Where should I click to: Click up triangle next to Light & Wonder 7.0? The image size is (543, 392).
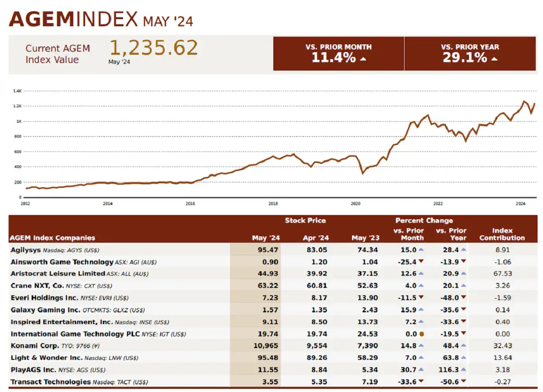[x=421, y=358]
